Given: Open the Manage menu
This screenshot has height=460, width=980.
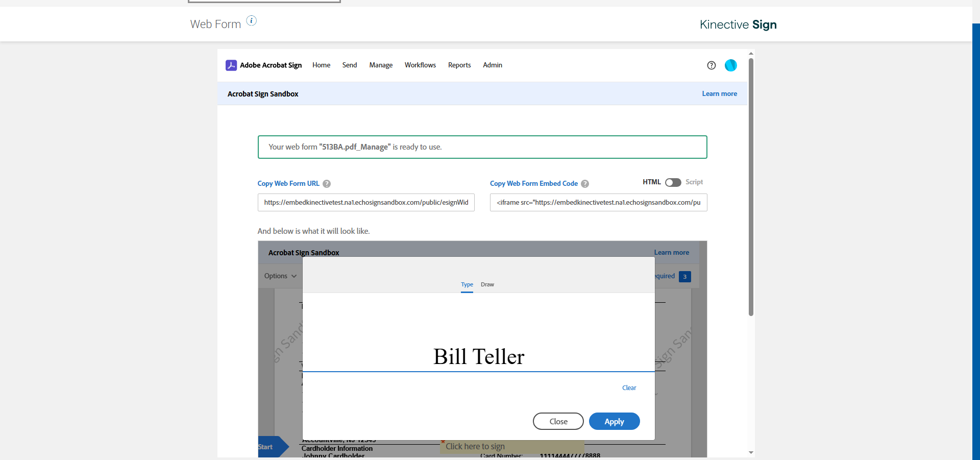Looking at the screenshot, I should pos(381,65).
